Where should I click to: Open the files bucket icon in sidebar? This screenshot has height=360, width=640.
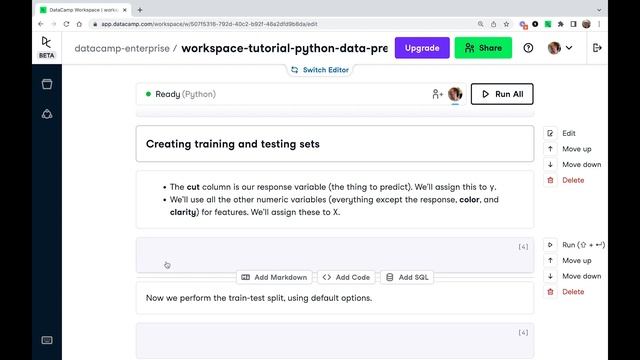coord(47,84)
